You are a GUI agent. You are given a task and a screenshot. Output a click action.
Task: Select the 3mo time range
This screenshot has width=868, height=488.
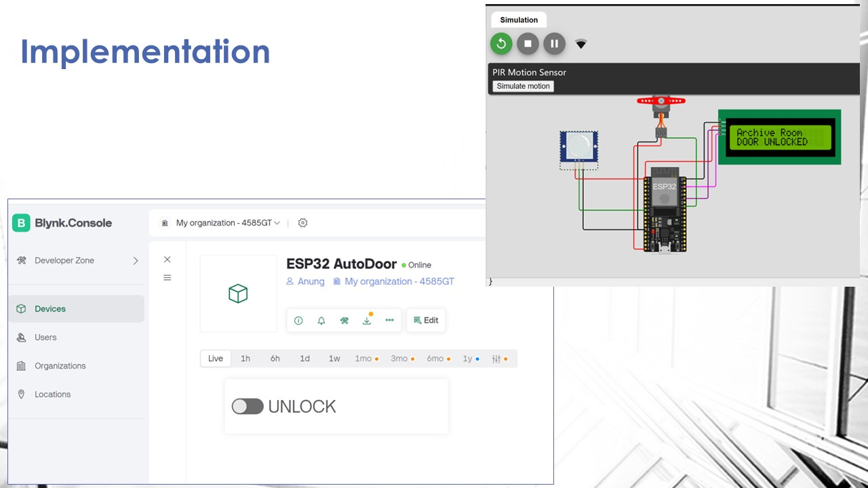tap(402, 359)
